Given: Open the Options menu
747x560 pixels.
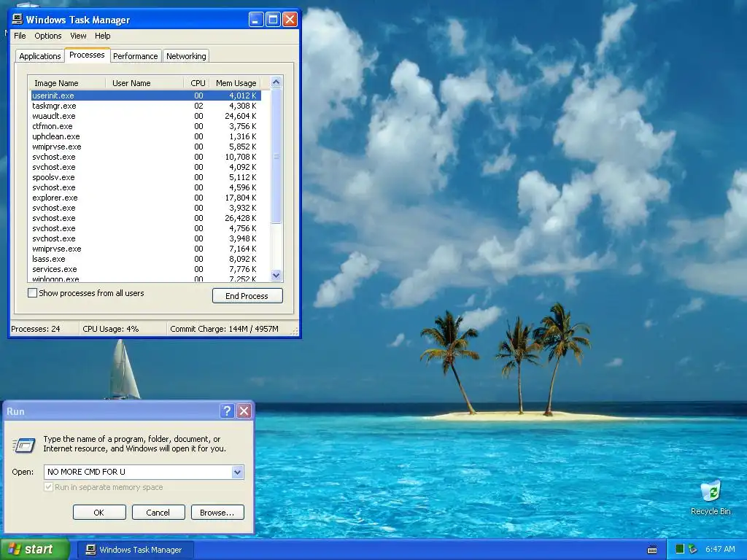Looking at the screenshot, I should pyautogui.click(x=47, y=36).
